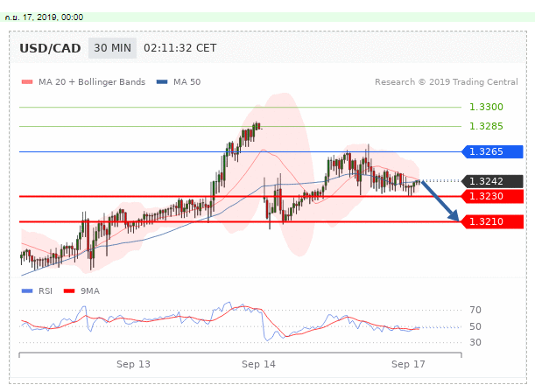This screenshot has width=535, height=392.
Task: Click the red 1.3210 support price tag
Action: tap(492, 222)
